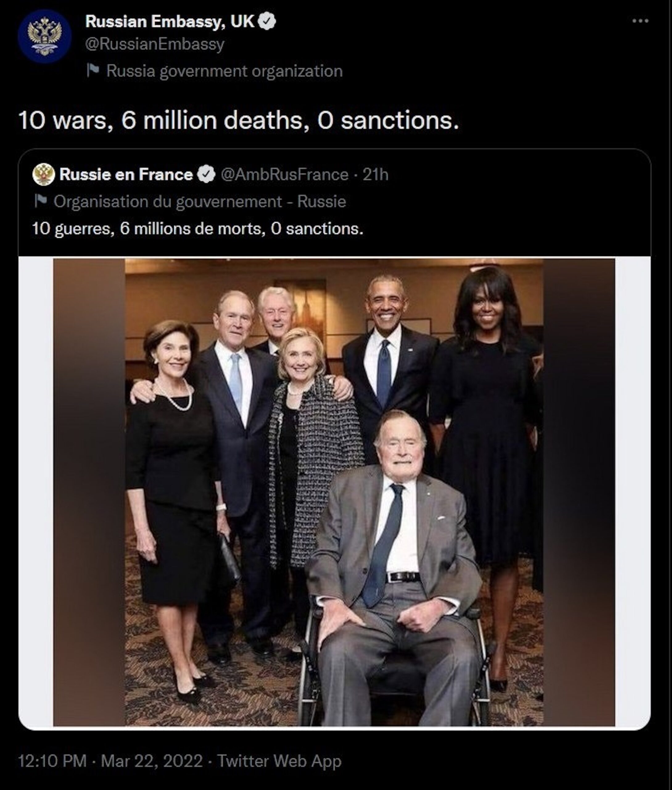
Task: Click the Twitter Web App source link
Action: 279,761
